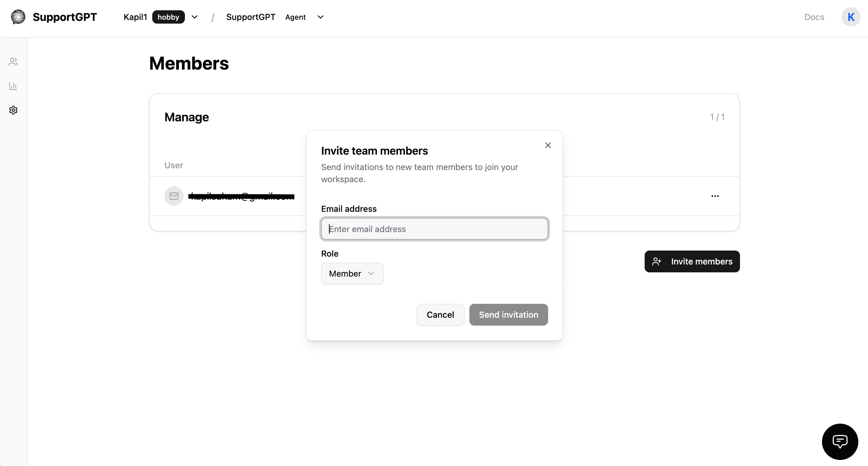Open the three-dot menu for the member row
Screen dimensions: 868x466
pos(715,196)
